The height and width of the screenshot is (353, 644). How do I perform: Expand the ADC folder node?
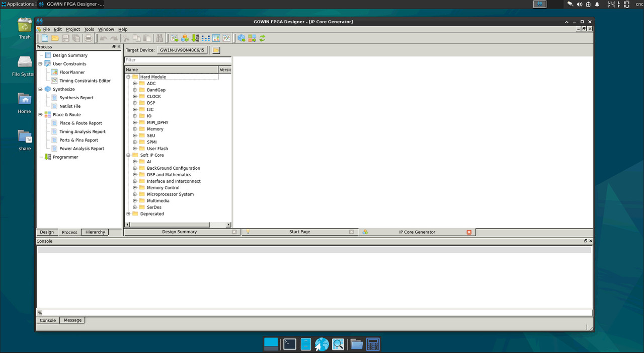[135, 84]
